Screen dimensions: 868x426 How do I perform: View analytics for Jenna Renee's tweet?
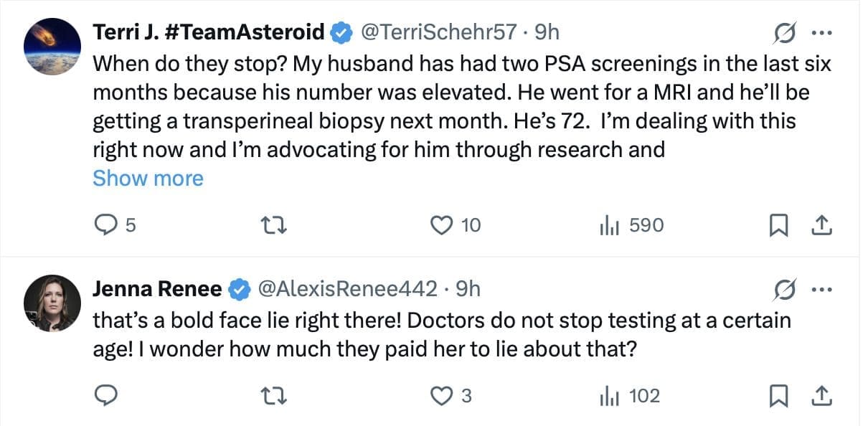point(609,395)
